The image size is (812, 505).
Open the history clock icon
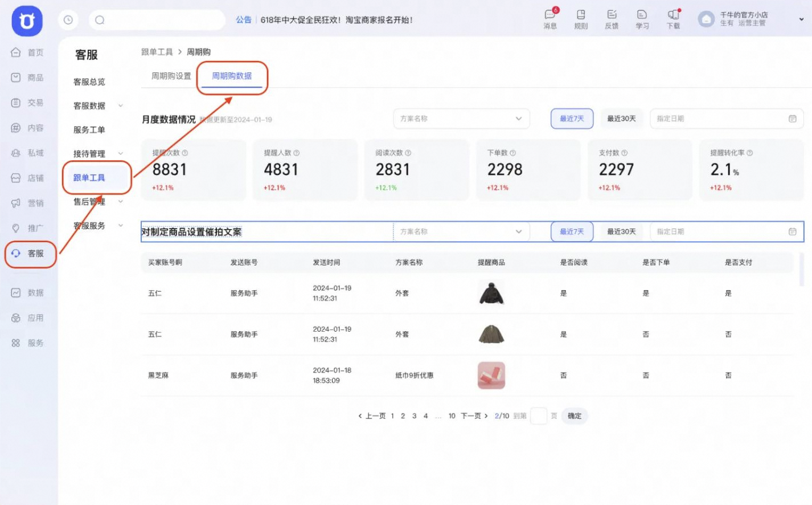[x=68, y=20]
